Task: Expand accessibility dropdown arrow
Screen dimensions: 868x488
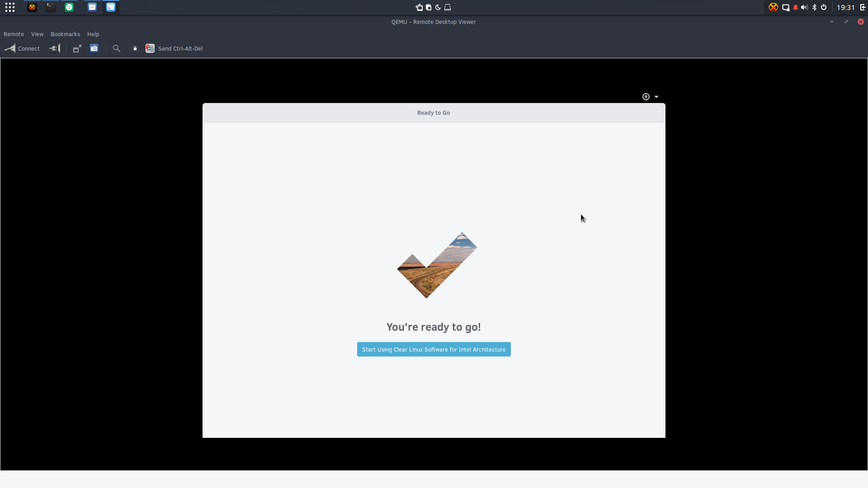Action: tap(656, 97)
